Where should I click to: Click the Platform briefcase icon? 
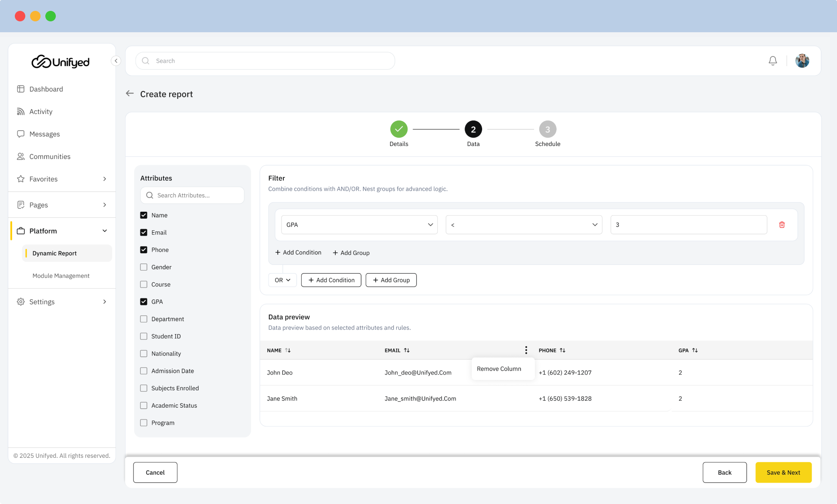(20, 231)
